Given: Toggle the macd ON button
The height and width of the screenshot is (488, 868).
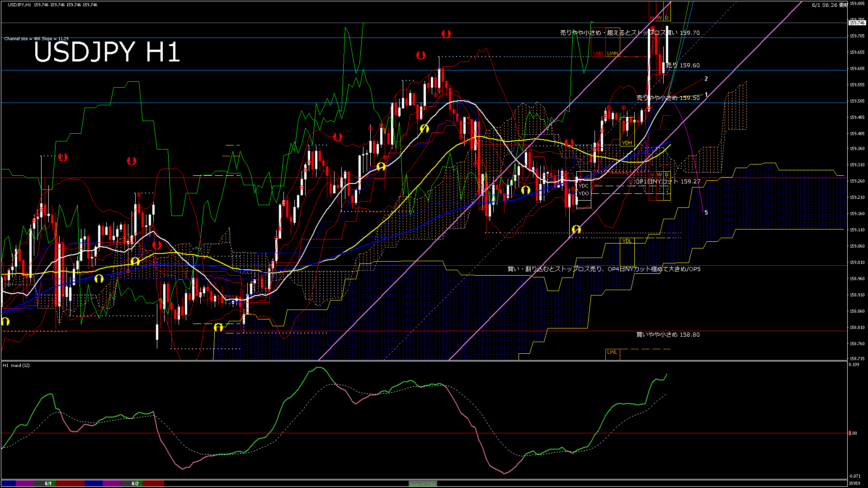Looking at the screenshot, I should click(x=423, y=483).
